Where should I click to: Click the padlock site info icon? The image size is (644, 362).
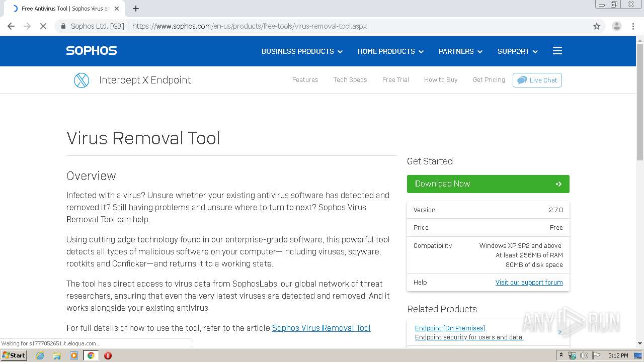click(63, 26)
